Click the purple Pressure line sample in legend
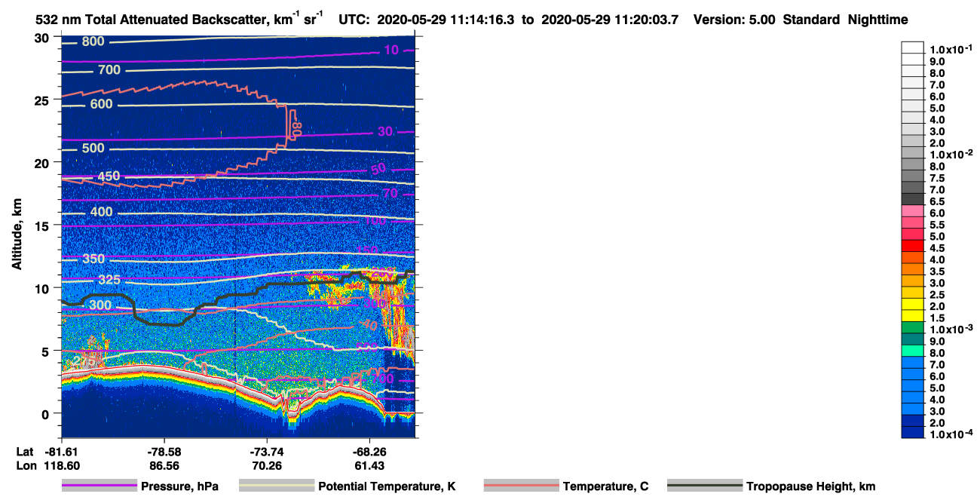 click(99, 486)
